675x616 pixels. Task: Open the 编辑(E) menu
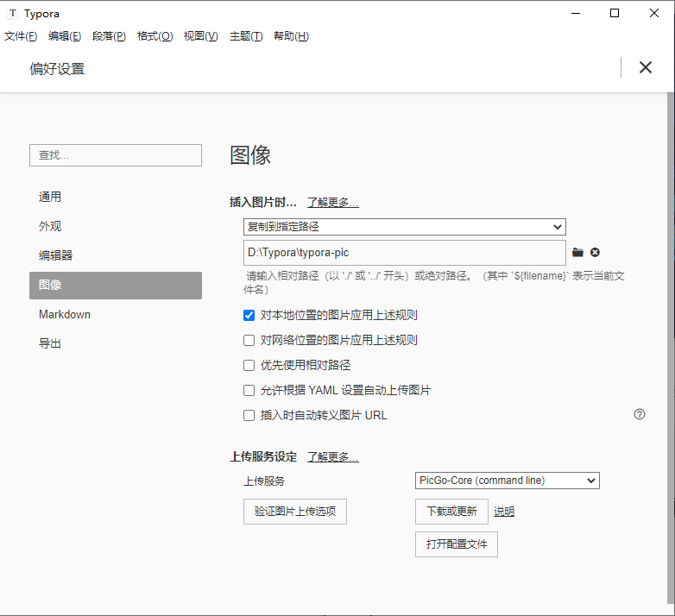[x=65, y=36]
